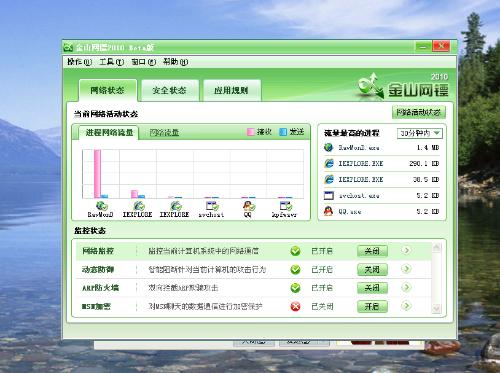Viewport: 500px width, 373px height.
Task: Click the red cross icon in MSN加密 row
Action: tap(295, 306)
